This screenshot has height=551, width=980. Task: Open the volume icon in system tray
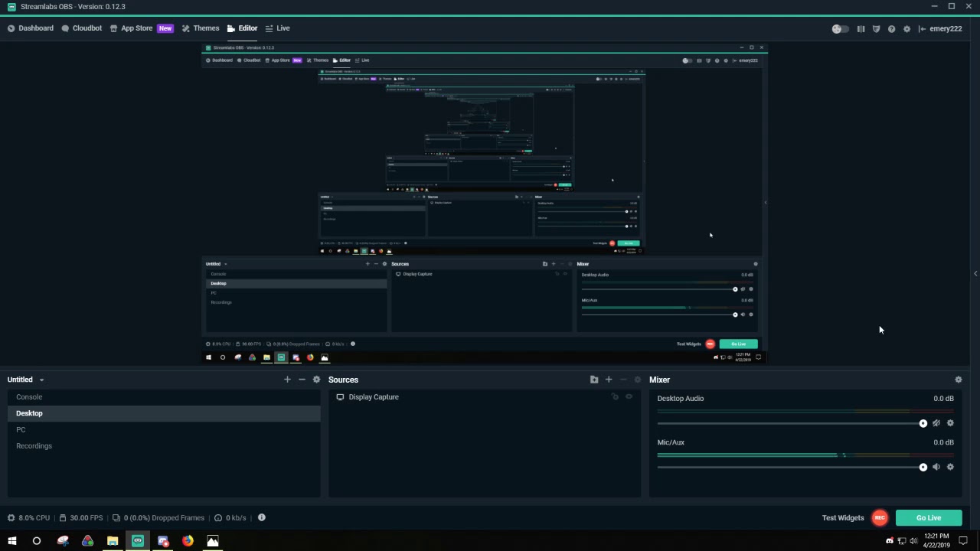[x=913, y=541]
